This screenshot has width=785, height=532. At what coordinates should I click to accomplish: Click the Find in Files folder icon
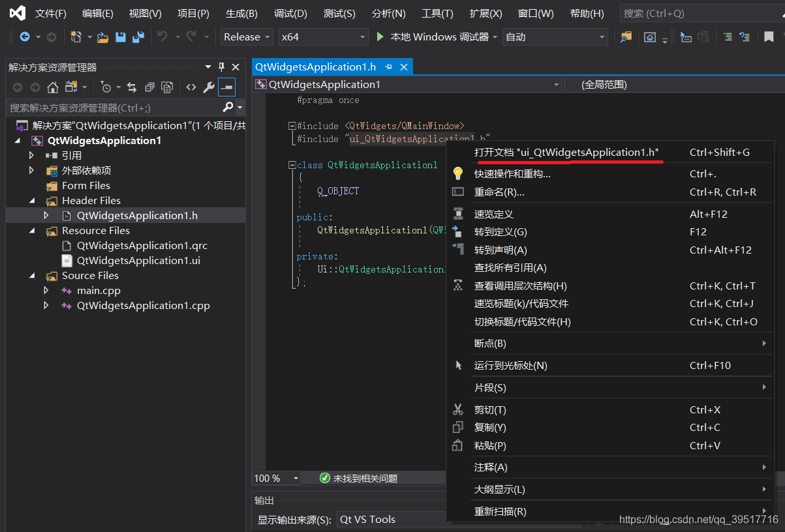point(625,37)
